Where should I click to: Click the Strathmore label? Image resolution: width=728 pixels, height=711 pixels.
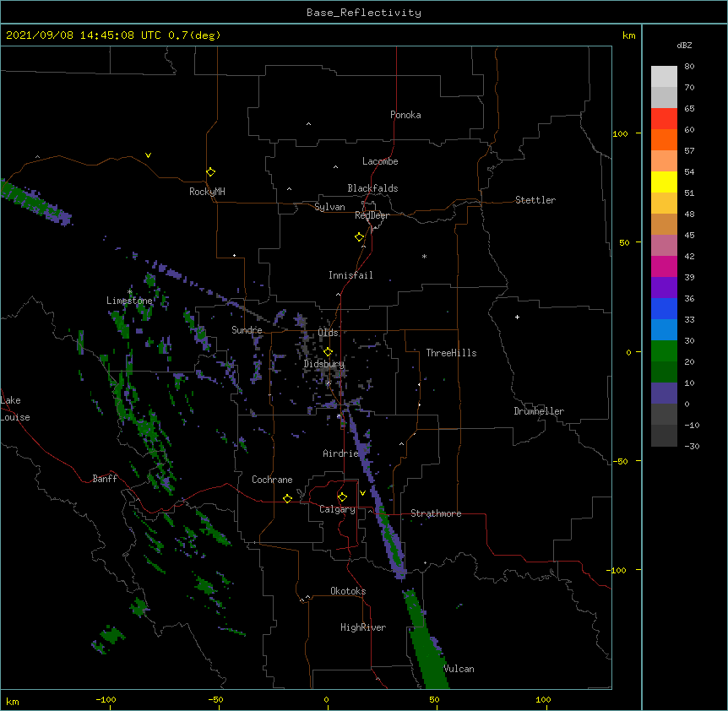[x=436, y=513]
